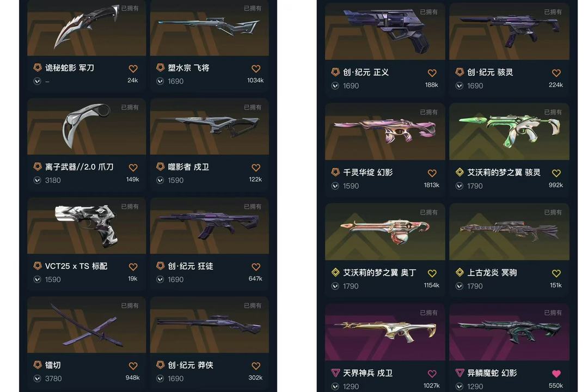Open the VCT25 x TS 标配 pistol image

click(87, 226)
